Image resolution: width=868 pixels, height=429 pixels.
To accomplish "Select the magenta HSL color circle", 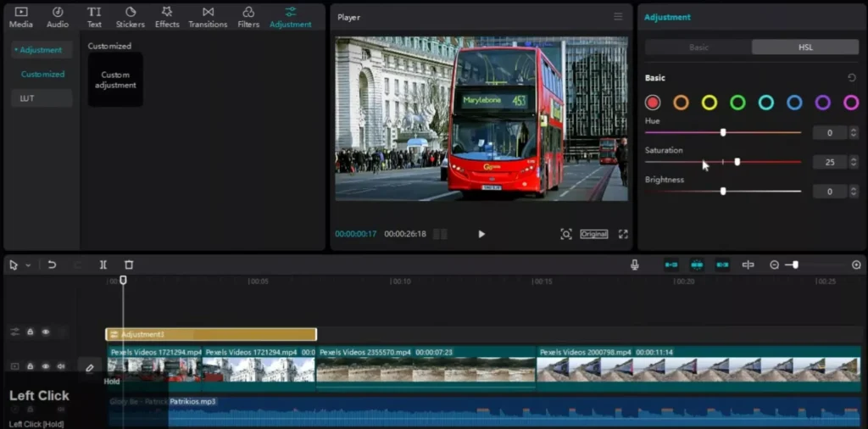I will (x=851, y=103).
